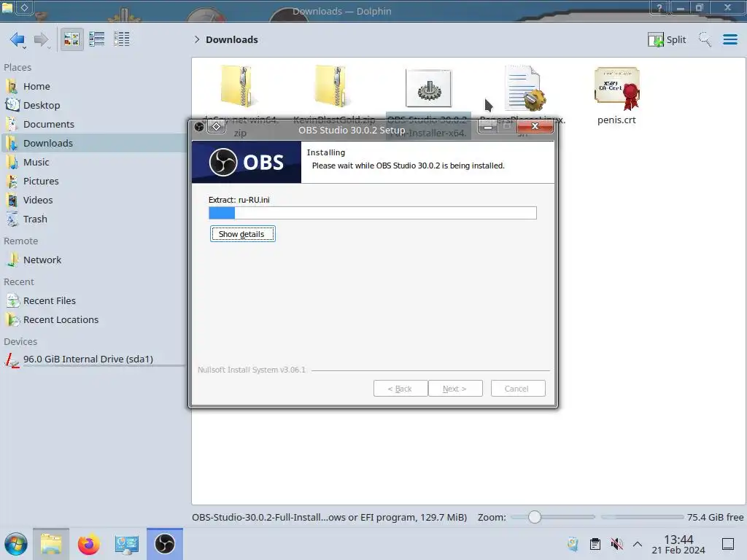
Task: Launch Firefox from the taskbar
Action: (88, 544)
